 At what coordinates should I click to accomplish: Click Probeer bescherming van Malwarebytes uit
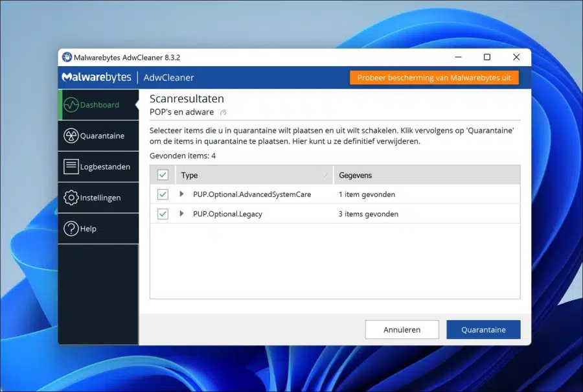click(x=434, y=78)
